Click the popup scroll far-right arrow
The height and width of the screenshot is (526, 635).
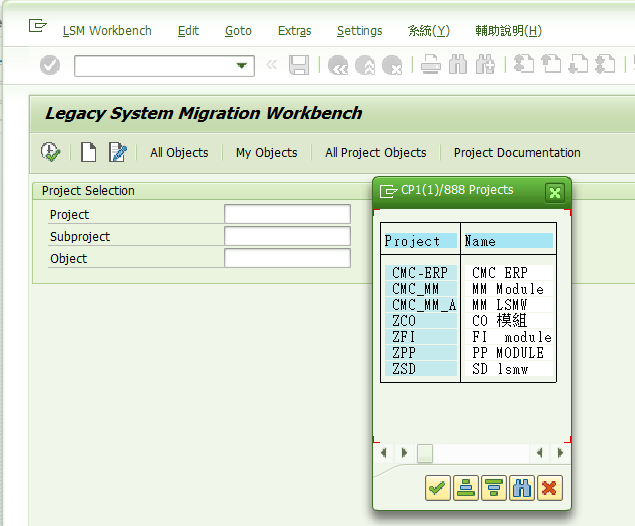(x=560, y=453)
